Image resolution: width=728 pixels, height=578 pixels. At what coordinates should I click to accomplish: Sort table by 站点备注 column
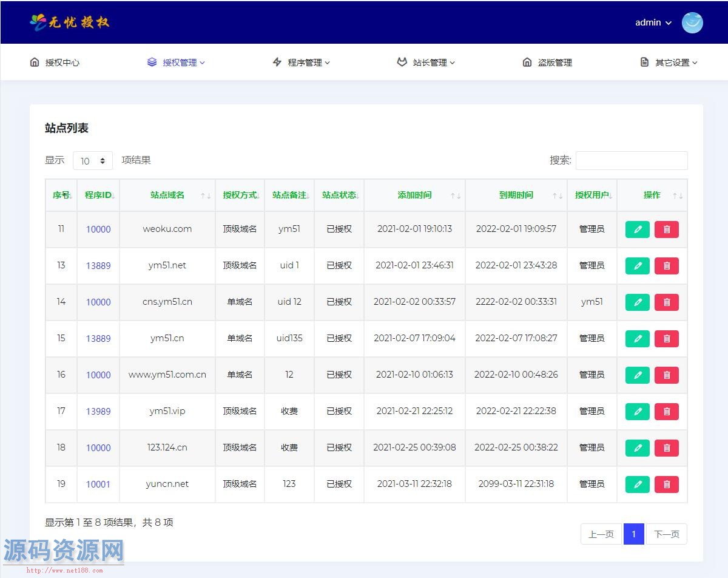tap(289, 195)
